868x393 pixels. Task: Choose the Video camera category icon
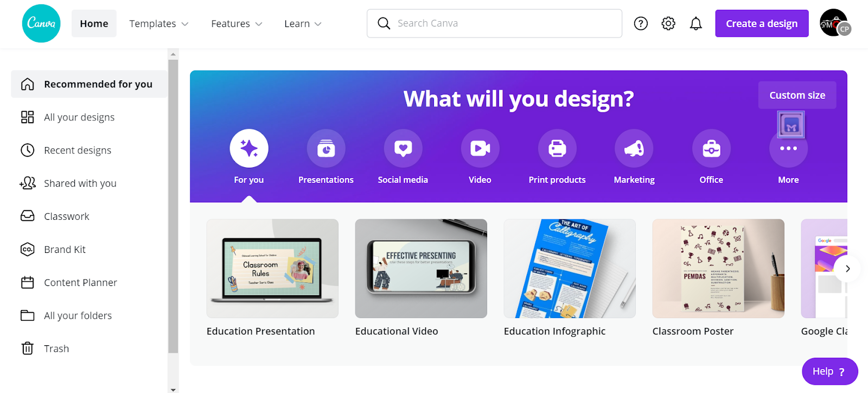tap(480, 148)
